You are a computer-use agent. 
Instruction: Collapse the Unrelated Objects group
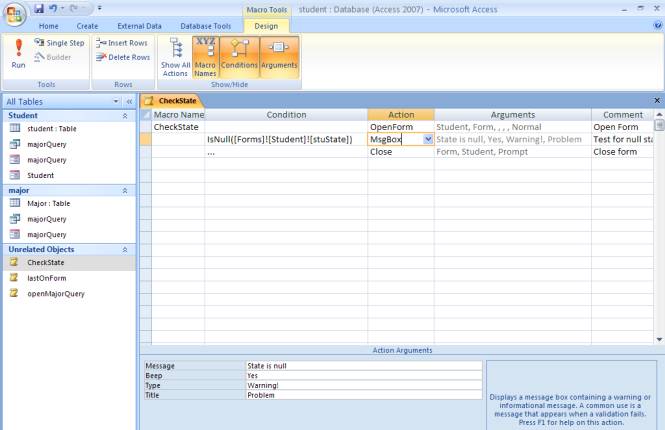click(x=125, y=250)
